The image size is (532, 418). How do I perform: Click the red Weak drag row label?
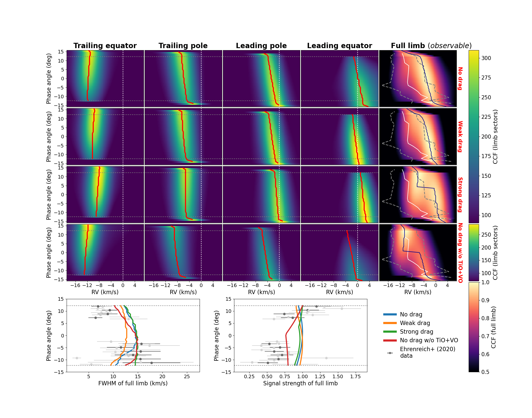[x=460, y=137]
